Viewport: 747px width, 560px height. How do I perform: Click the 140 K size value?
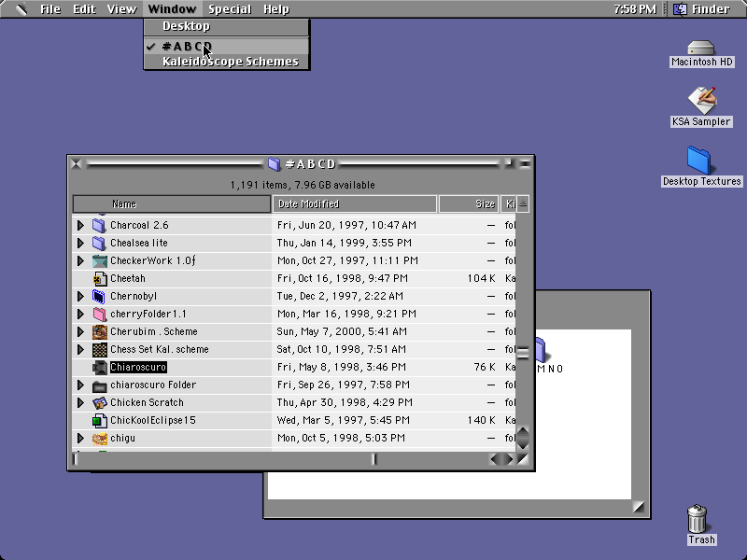point(481,421)
